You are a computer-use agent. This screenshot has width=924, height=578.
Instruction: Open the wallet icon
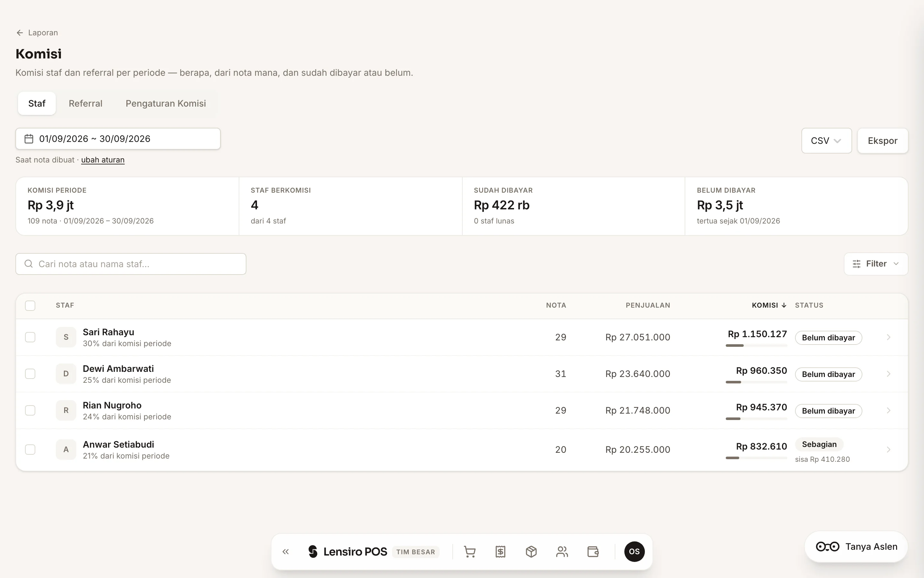[x=593, y=552]
